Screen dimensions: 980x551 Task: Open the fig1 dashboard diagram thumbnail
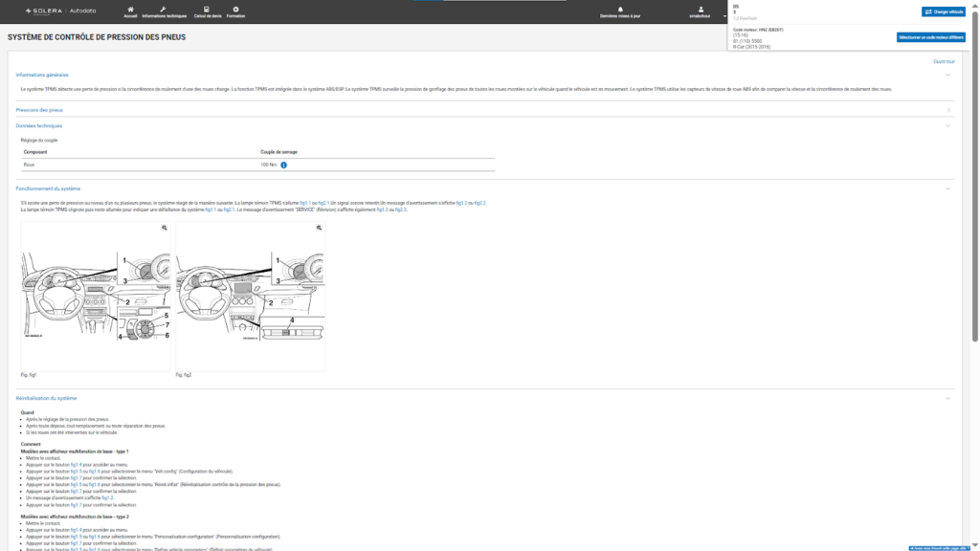96,296
